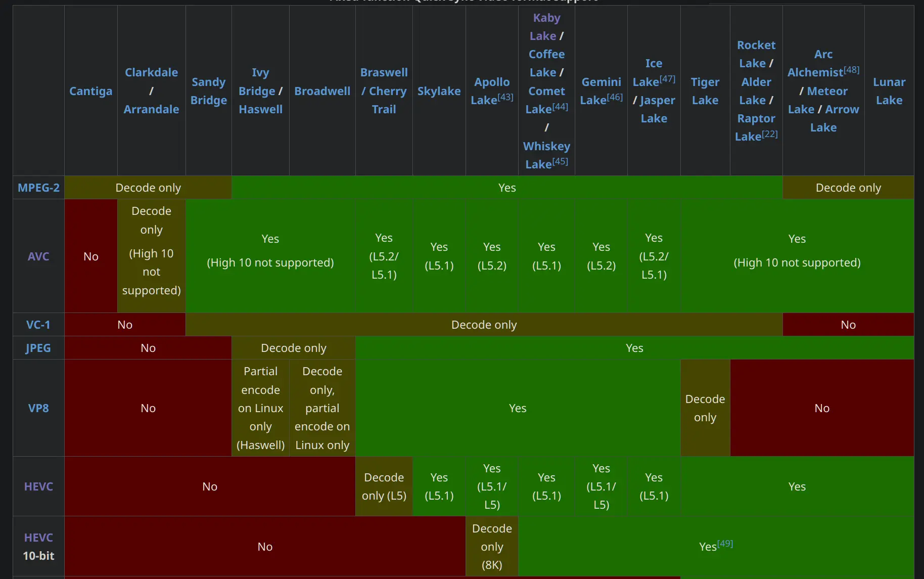The width and height of the screenshot is (924, 579).
Task: Click the Raptor Lake link
Action: 756,118
